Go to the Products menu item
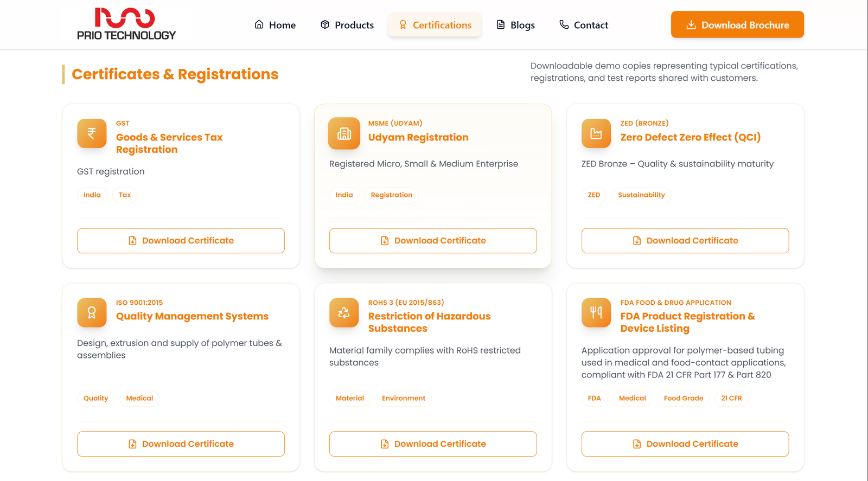Screen dimensions: 868x481 (x=347, y=25)
